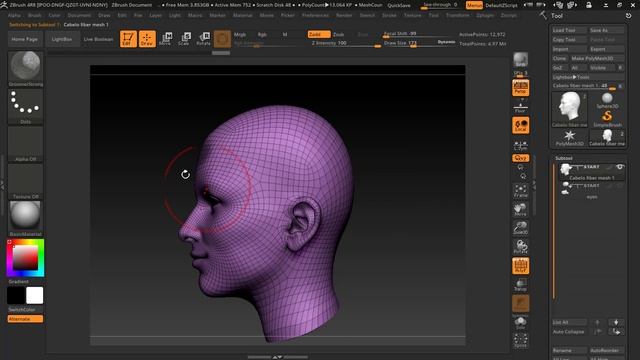The height and width of the screenshot is (360, 640).
Task: Open the Document menu
Action: pos(79,15)
